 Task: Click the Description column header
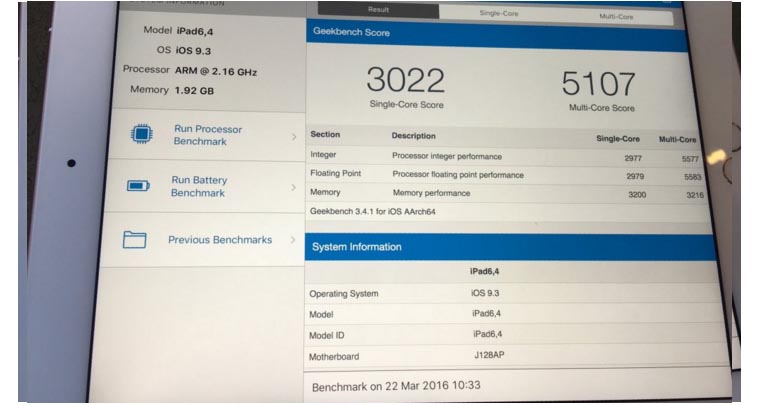click(413, 136)
